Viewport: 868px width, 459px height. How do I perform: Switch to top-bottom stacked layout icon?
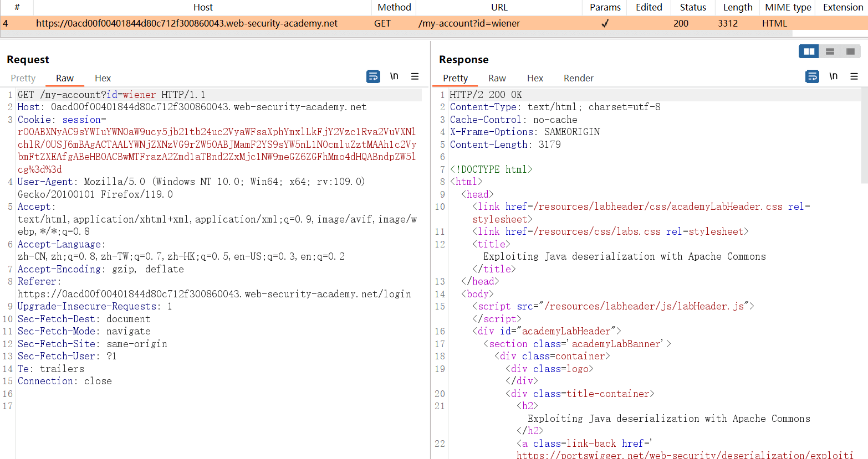(830, 51)
